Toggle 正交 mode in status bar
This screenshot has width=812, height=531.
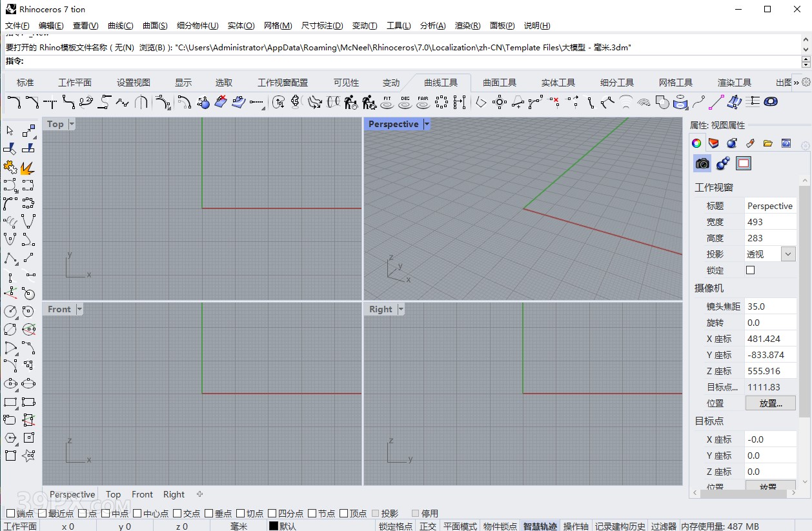pyautogui.click(x=427, y=526)
